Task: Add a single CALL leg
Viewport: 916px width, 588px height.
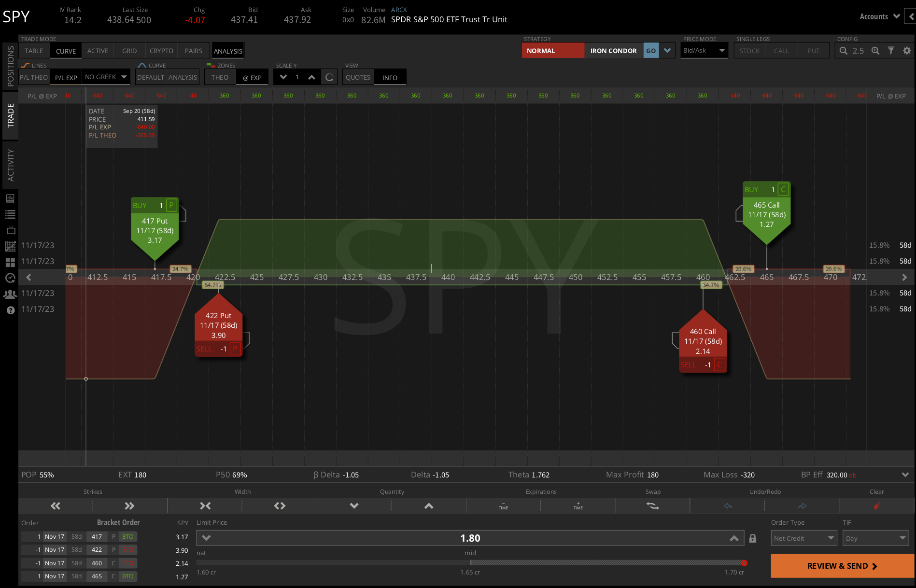Action: coord(781,51)
